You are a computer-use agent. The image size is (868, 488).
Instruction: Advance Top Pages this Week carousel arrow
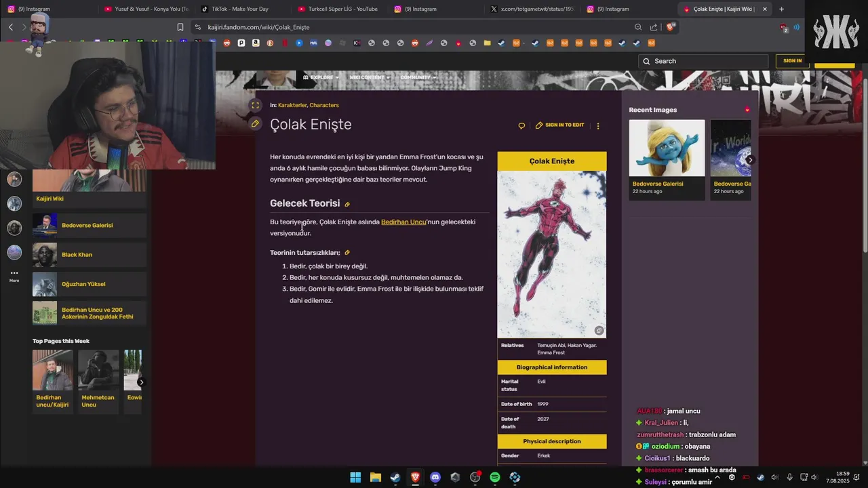(x=141, y=382)
